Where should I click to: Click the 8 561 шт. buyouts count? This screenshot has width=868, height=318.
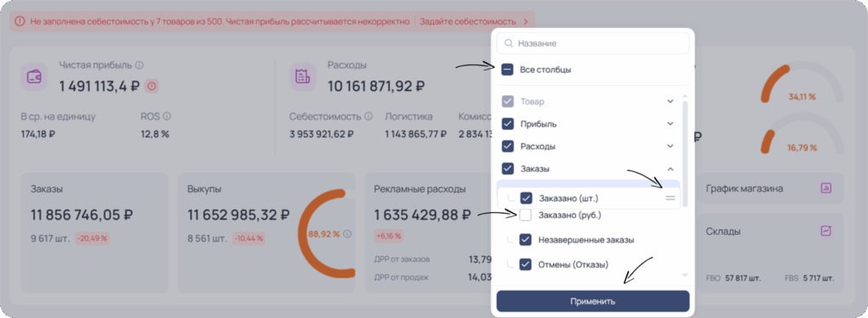[208, 239]
